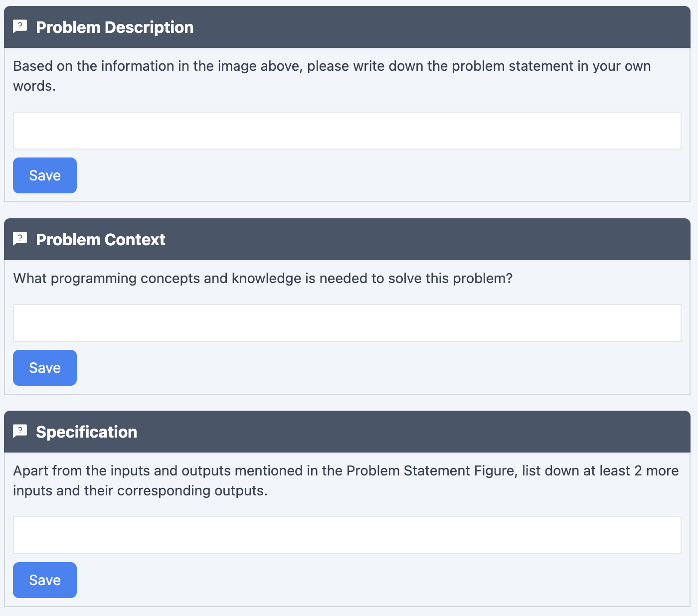Image resolution: width=698 pixels, height=616 pixels.
Task: Click the programming concepts question text
Action: tap(263, 278)
